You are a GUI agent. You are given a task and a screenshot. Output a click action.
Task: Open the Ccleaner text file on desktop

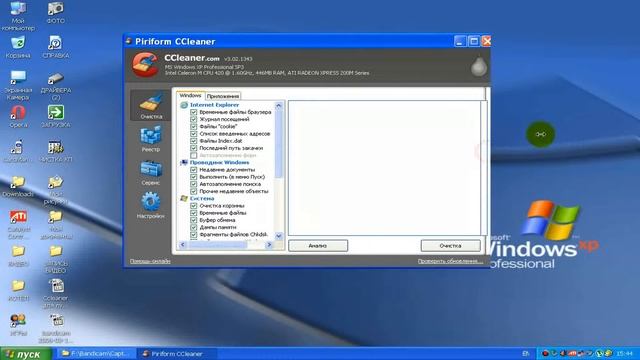pyautogui.click(x=56, y=294)
